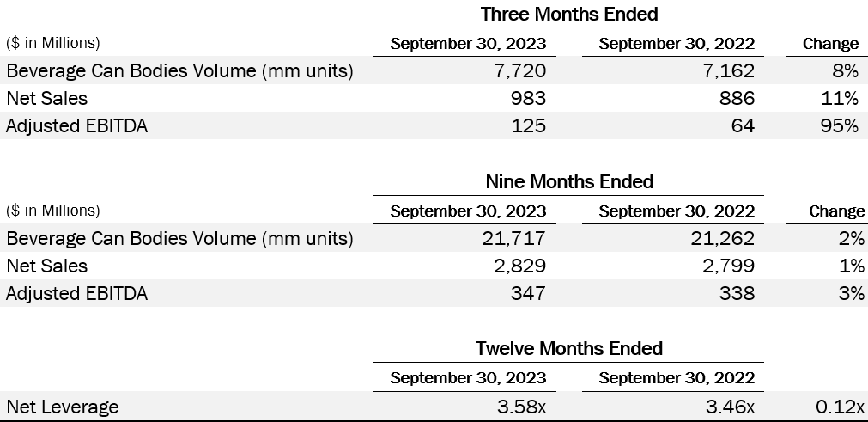Click the 983 net sales value

pos(529,98)
